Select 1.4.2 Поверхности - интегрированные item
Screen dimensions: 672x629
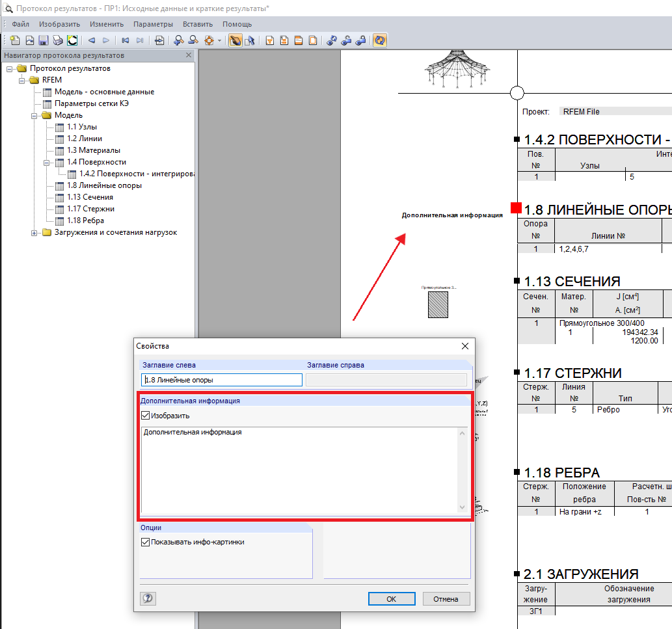coord(137,174)
